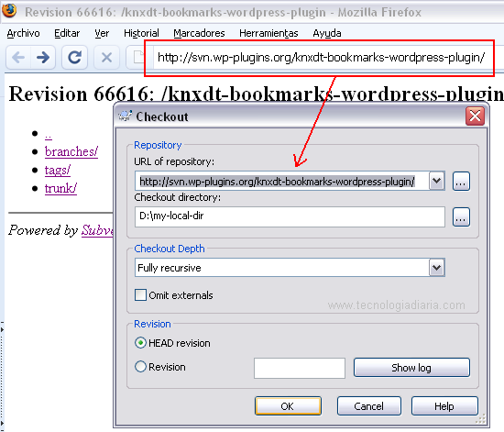
Task: Open the Checkout Depth dropdown arrow
Action: pos(436,267)
